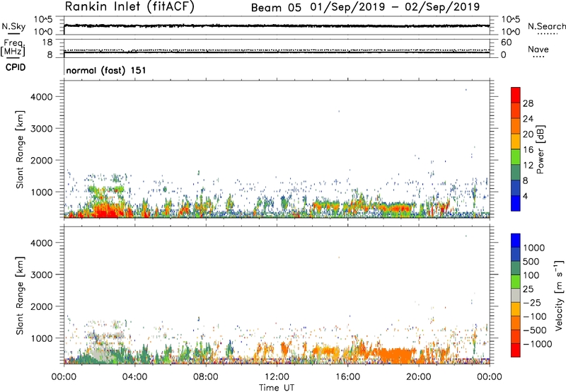Screen dimensions: 566x392
Task: Click the '08:00' time axis tick label
Action: [x=206, y=377]
